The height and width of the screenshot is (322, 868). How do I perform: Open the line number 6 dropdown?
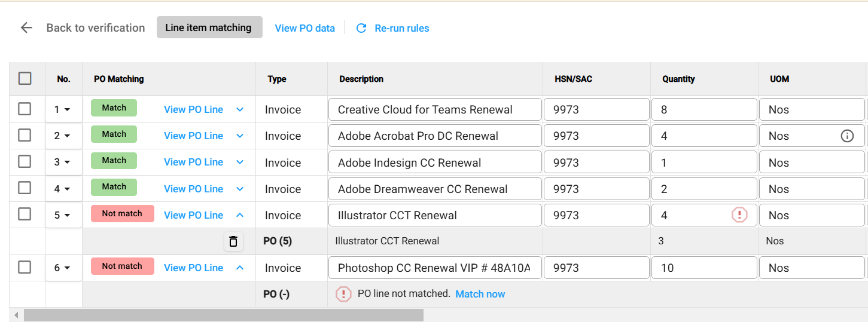coord(63,268)
